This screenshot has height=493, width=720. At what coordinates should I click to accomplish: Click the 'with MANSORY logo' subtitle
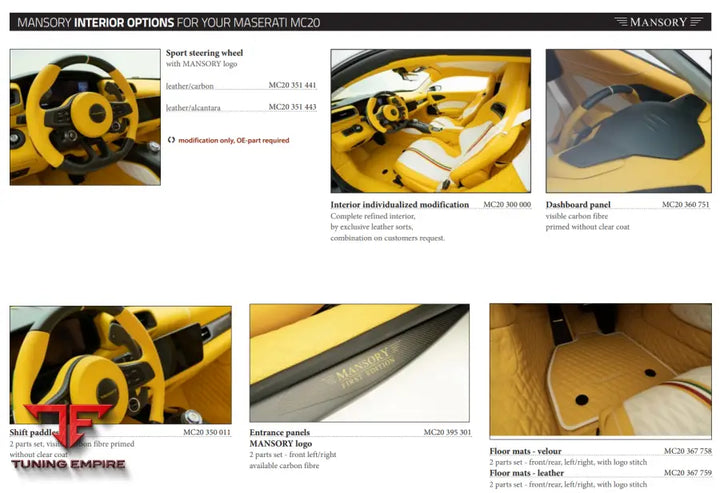coord(202,64)
